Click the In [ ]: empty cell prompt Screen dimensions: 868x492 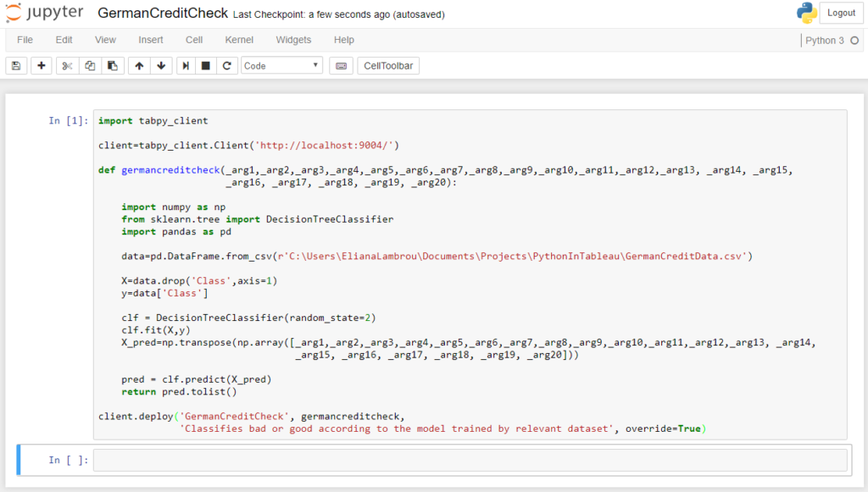pyautogui.click(x=68, y=460)
